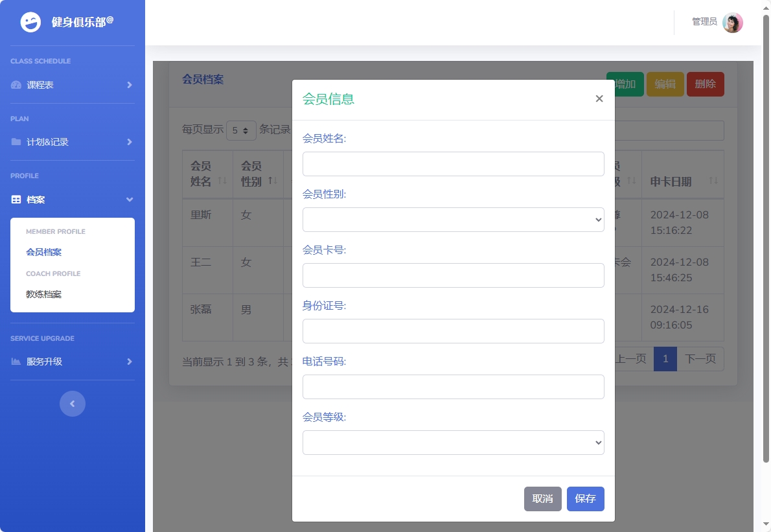Adjust the records-per-page stepper showing 5
771x532 pixels.
[x=241, y=130]
